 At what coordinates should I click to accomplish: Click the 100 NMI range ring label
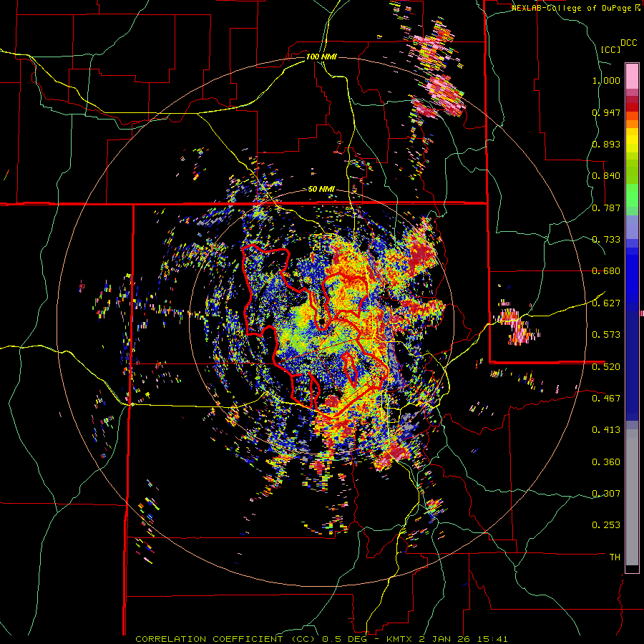[x=321, y=57]
